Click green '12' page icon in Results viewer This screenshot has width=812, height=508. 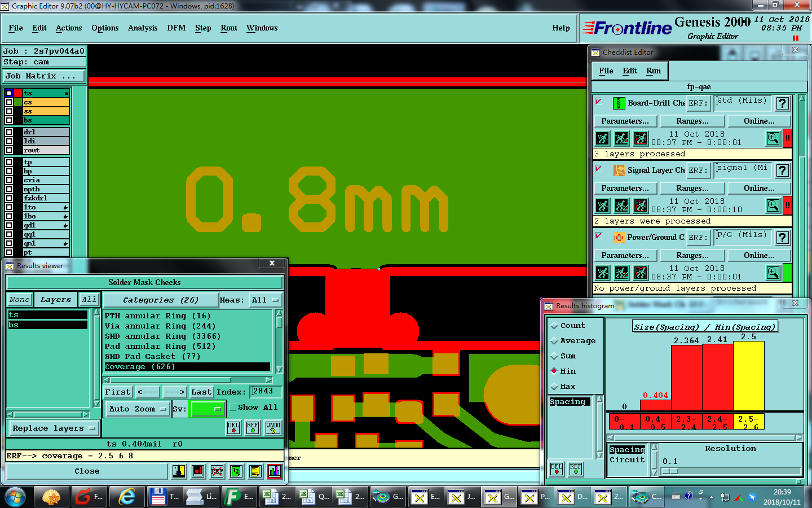[x=236, y=471]
